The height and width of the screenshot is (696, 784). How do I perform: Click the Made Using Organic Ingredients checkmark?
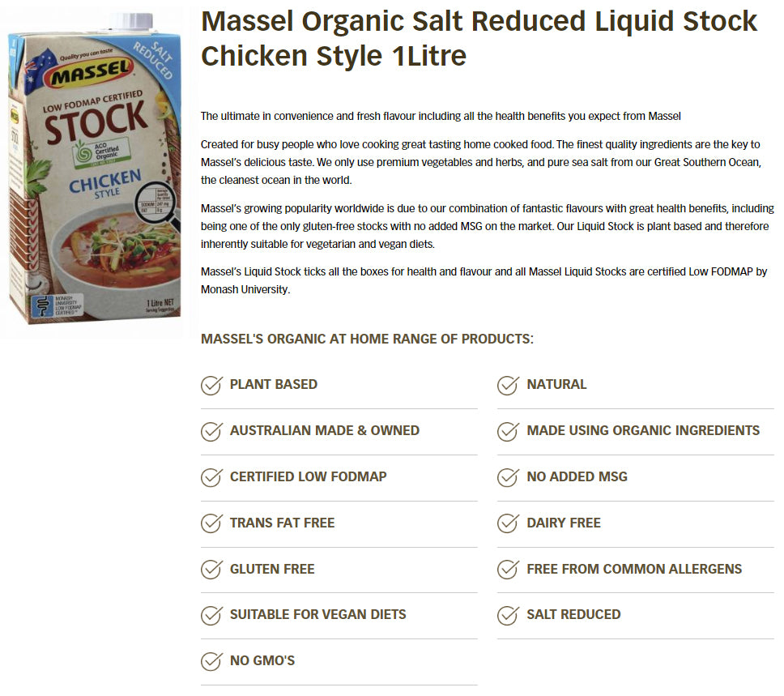[x=508, y=431]
